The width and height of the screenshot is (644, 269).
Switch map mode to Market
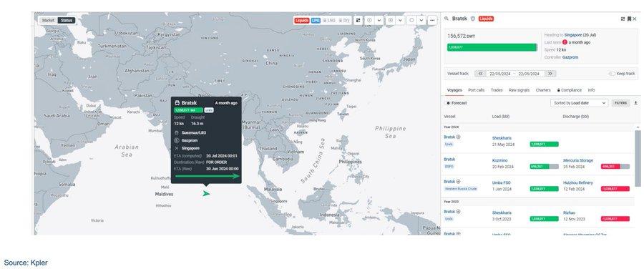48,20
